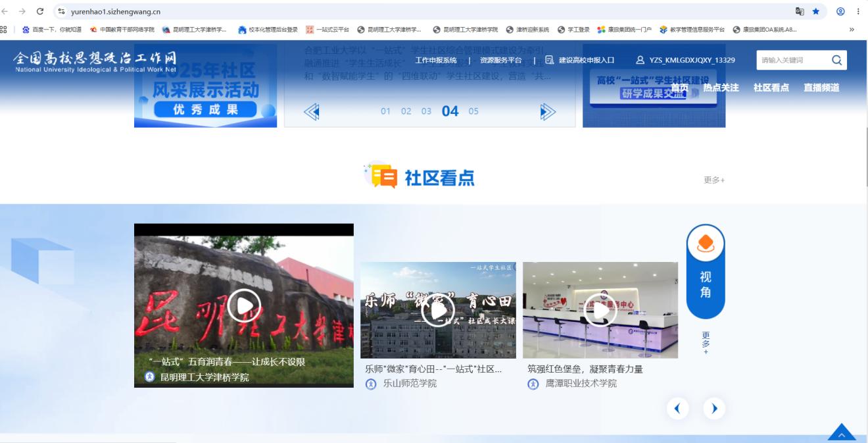Expand the bookmarks overflow chevron
The image size is (868, 443).
pos(852,30)
